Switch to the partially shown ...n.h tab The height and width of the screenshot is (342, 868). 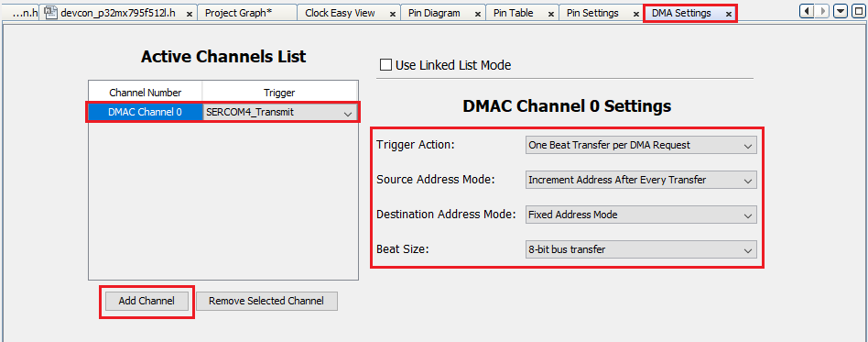pos(20,14)
